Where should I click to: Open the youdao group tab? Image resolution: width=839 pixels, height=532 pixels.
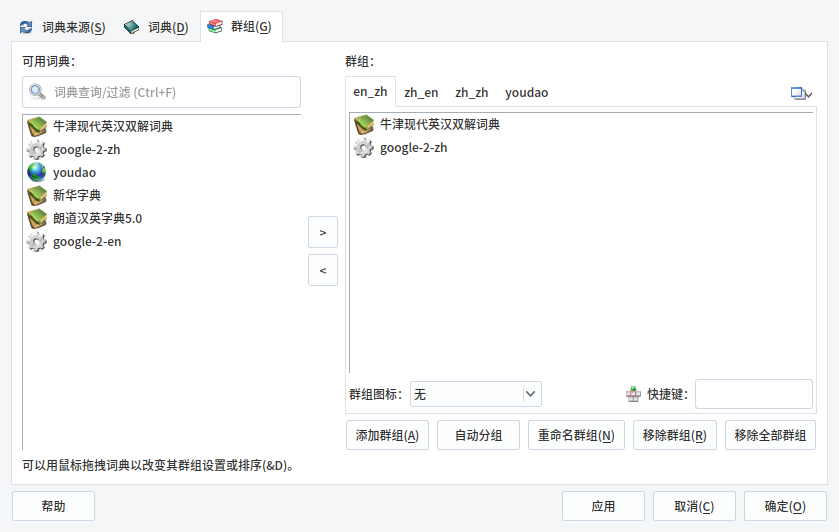527,93
